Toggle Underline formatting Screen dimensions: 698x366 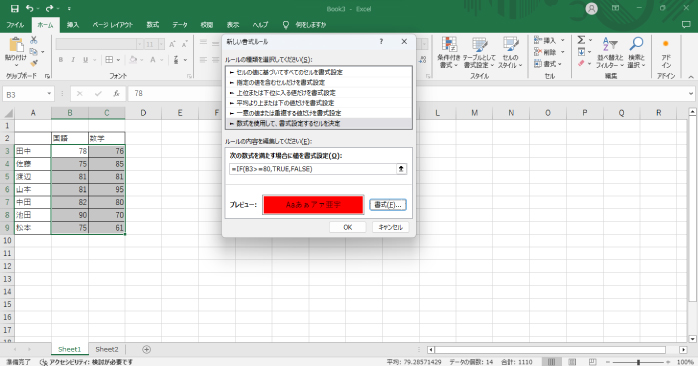click(x=85, y=60)
